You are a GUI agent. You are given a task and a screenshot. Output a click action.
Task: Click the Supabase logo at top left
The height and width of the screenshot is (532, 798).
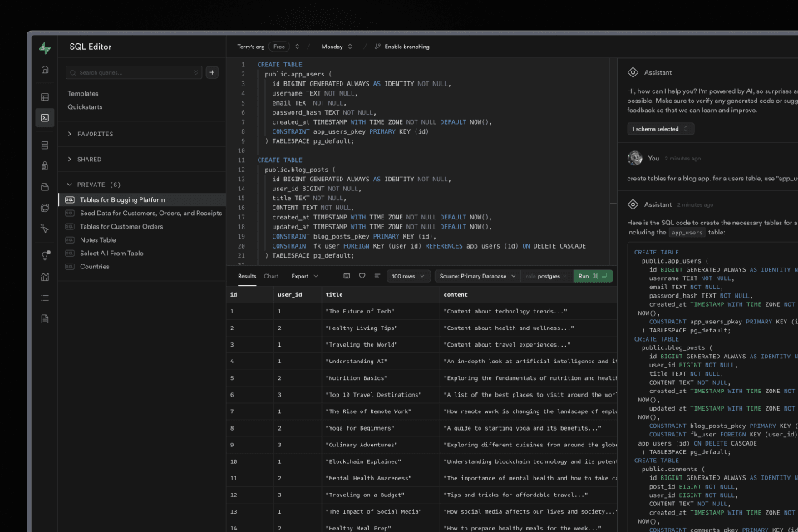(45, 47)
